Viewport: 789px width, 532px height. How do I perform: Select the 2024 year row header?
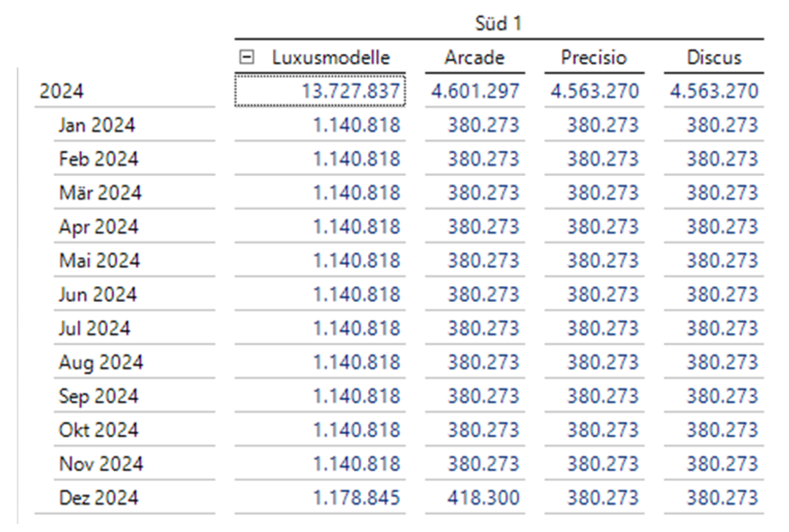(62, 91)
